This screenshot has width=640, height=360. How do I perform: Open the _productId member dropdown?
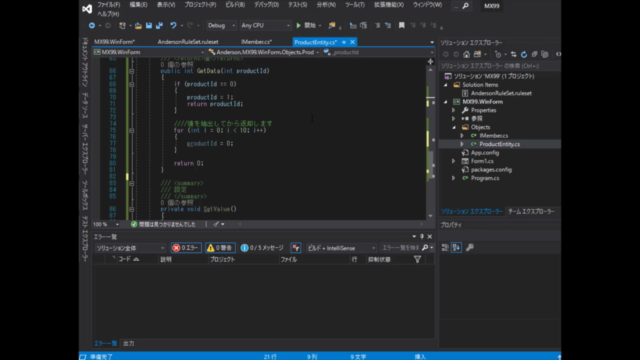378,52
